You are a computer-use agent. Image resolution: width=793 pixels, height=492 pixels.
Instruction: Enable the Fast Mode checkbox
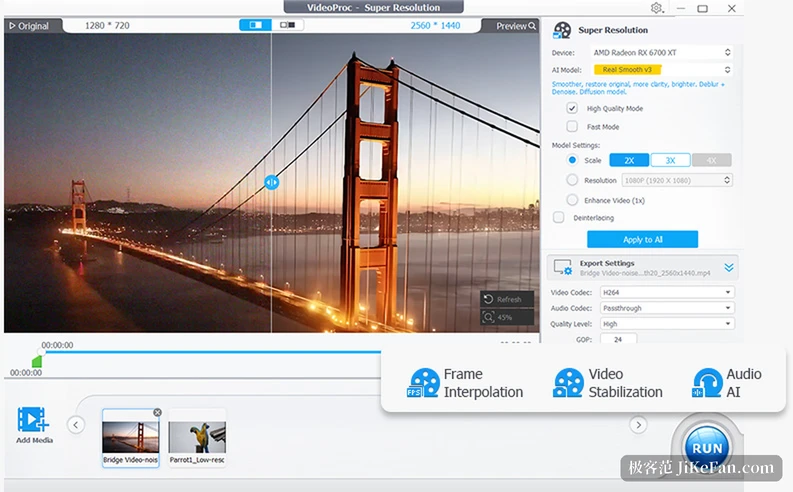(572, 126)
